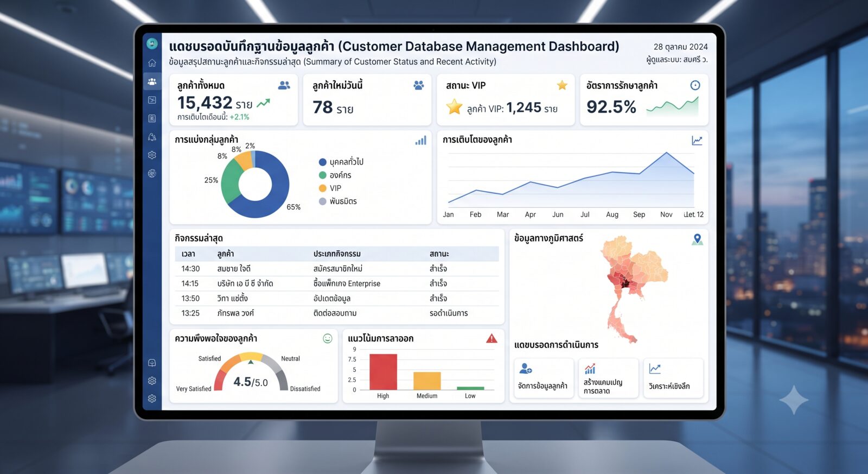Select the customers icon in the sidebar
The width and height of the screenshot is (868, 474).
click(152, 81)
